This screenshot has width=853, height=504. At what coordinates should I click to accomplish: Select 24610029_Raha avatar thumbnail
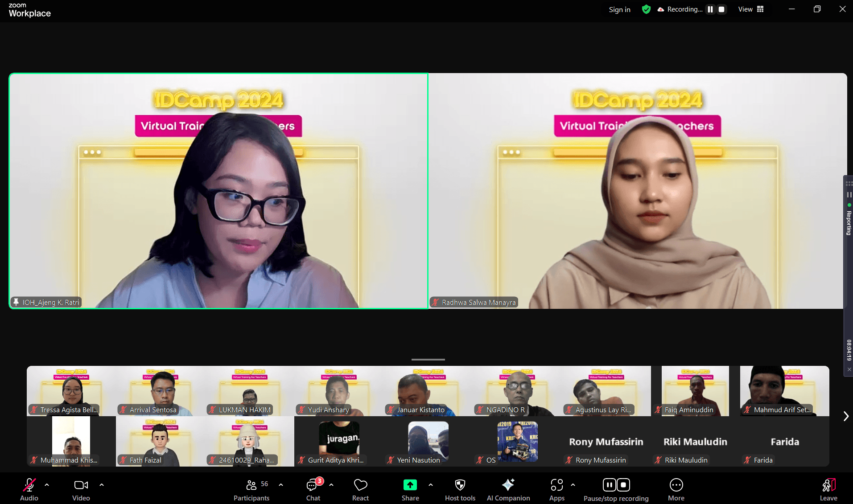tap(250, 441)
